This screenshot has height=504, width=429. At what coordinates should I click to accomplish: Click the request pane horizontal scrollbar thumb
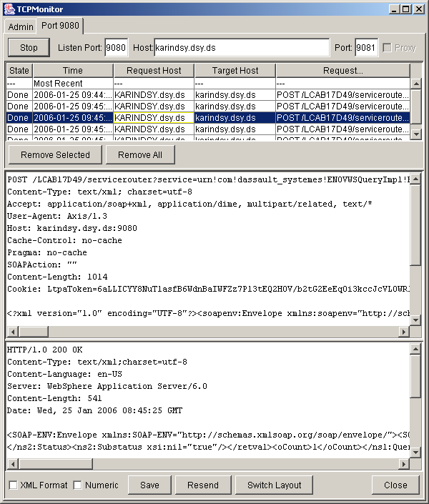34,332
